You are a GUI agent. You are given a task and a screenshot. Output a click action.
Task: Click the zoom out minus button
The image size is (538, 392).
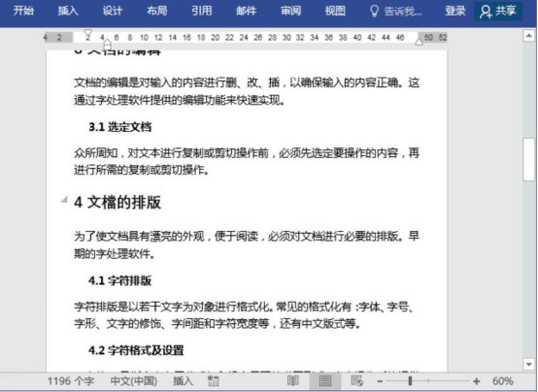380,381
